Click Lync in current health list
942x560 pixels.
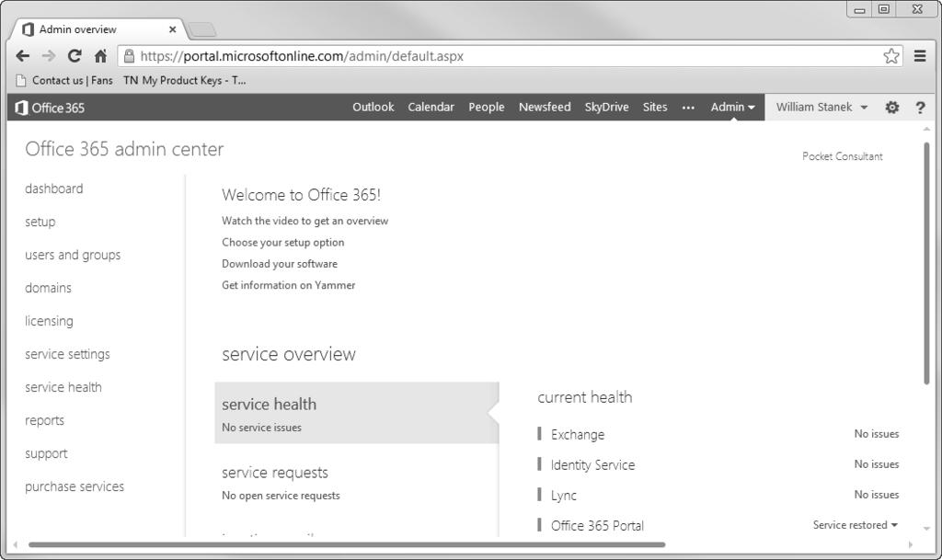[564, 496]
